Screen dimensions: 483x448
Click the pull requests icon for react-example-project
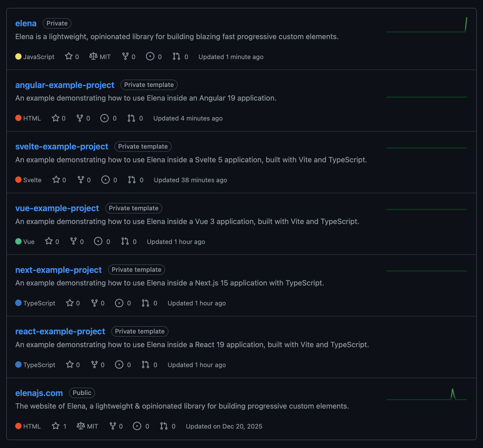pyautogui.click(x=145, y=364)
